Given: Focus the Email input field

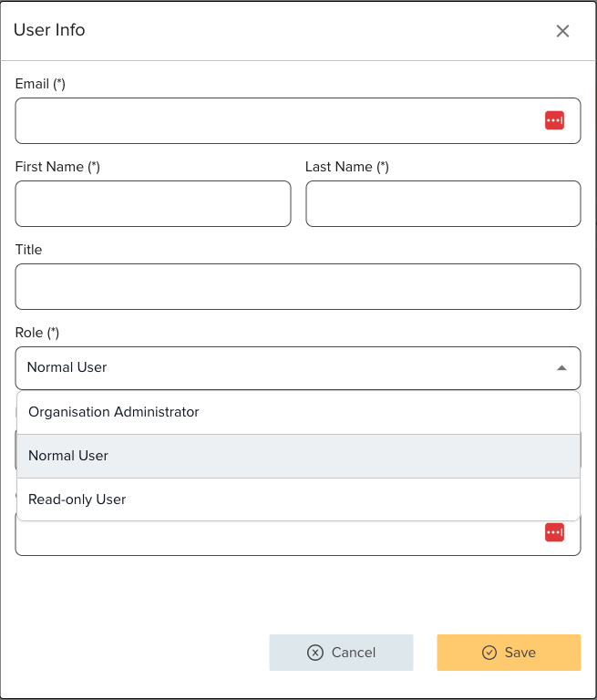Looking at the screenshot, I should [x=273, y=120].
